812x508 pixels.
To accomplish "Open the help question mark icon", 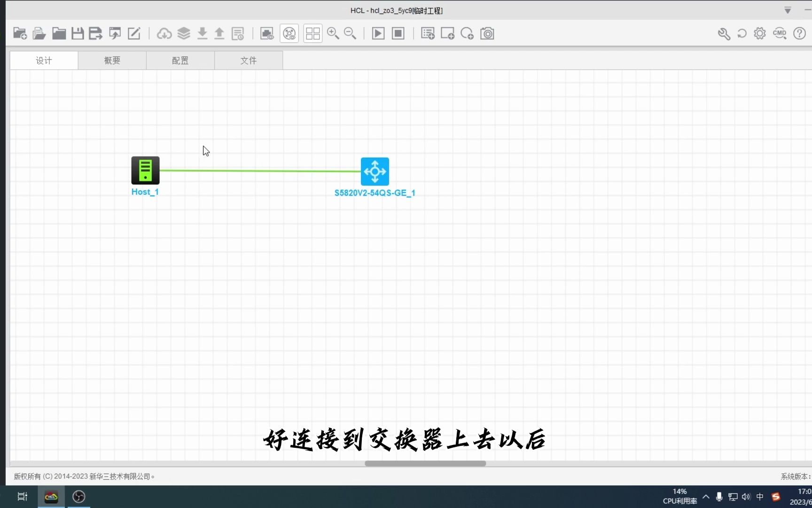I will (x=799, y=33).
